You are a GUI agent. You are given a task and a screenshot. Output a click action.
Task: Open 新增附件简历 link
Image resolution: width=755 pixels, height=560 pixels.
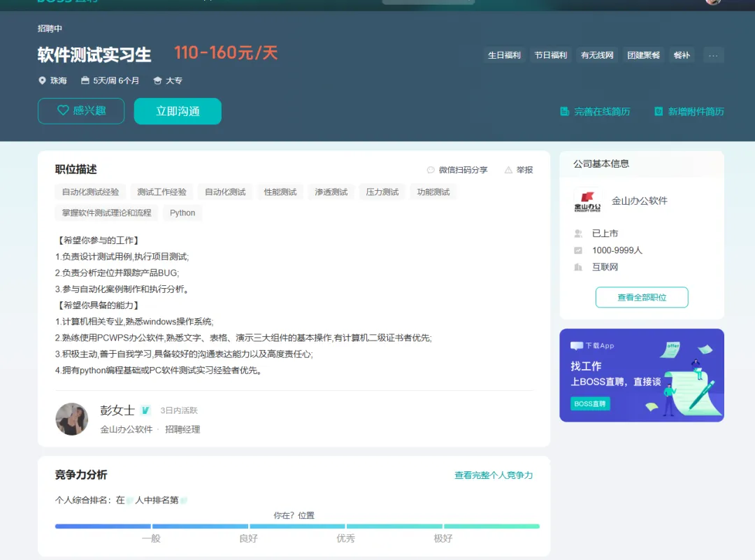point(696,112)
